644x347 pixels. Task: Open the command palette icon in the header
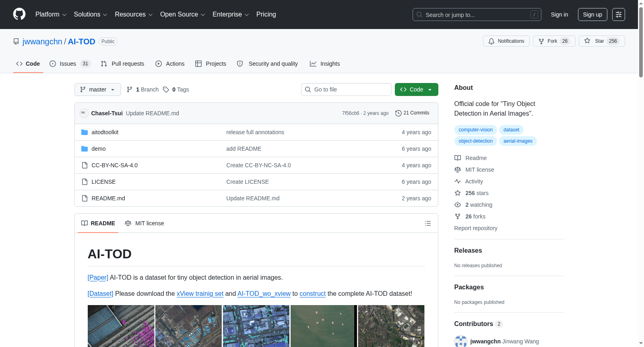click(x=619, y=15)
